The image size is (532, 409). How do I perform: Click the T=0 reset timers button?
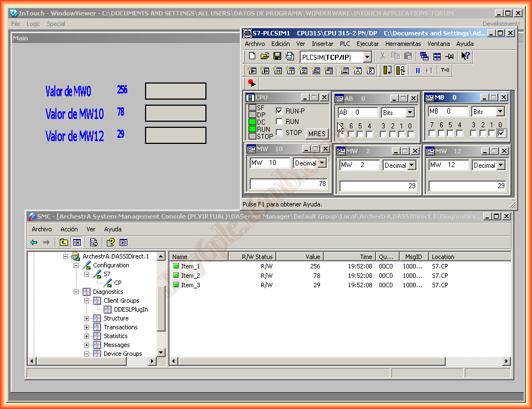[445, 70]
